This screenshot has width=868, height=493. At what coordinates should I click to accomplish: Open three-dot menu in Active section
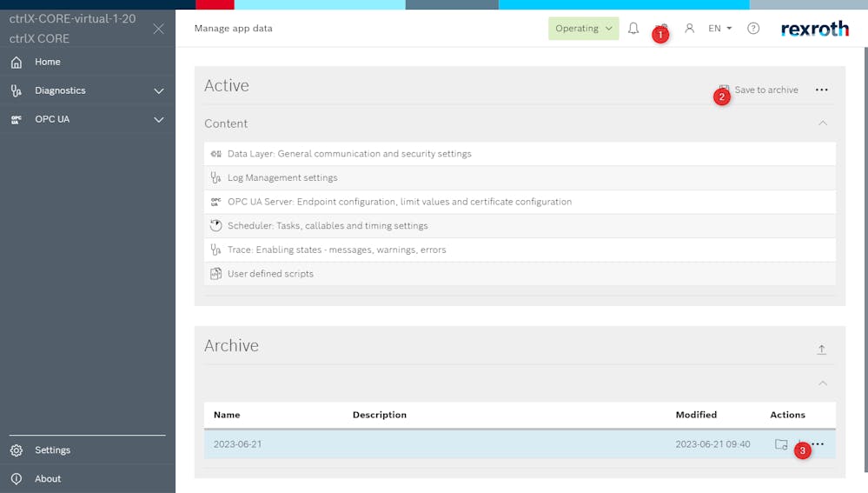point(821,90)
